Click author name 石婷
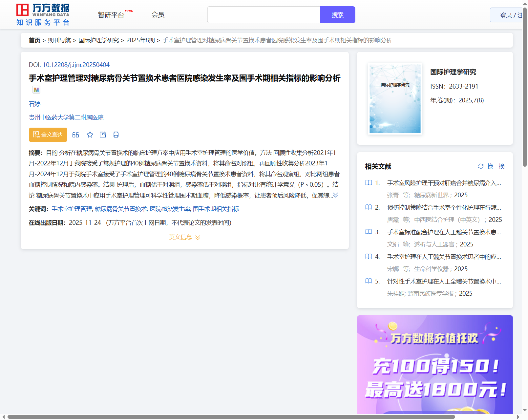Viewport: 528px width, 420px height. (x=34, y=104)
